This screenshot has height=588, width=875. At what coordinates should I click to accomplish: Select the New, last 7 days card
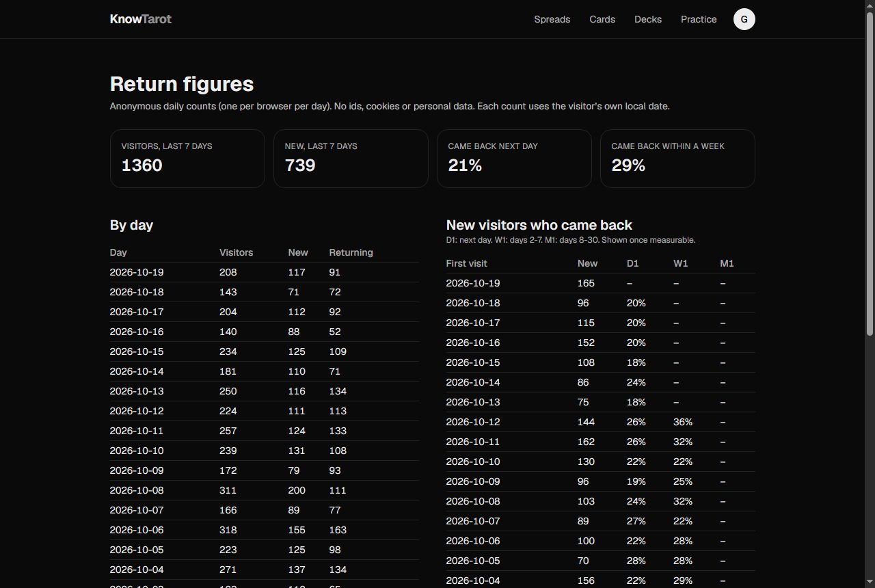point(351,159)
